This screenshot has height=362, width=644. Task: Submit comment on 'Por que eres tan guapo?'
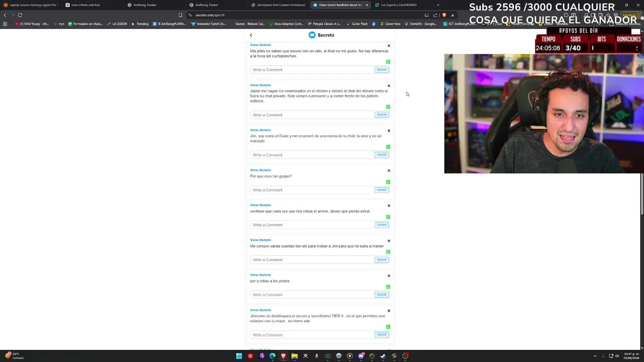381,190
